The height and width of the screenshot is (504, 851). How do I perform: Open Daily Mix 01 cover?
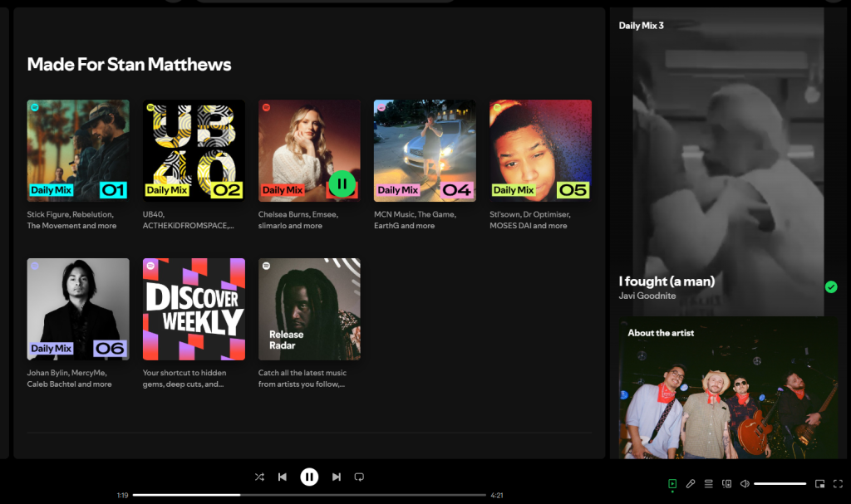tap(78, 150)
